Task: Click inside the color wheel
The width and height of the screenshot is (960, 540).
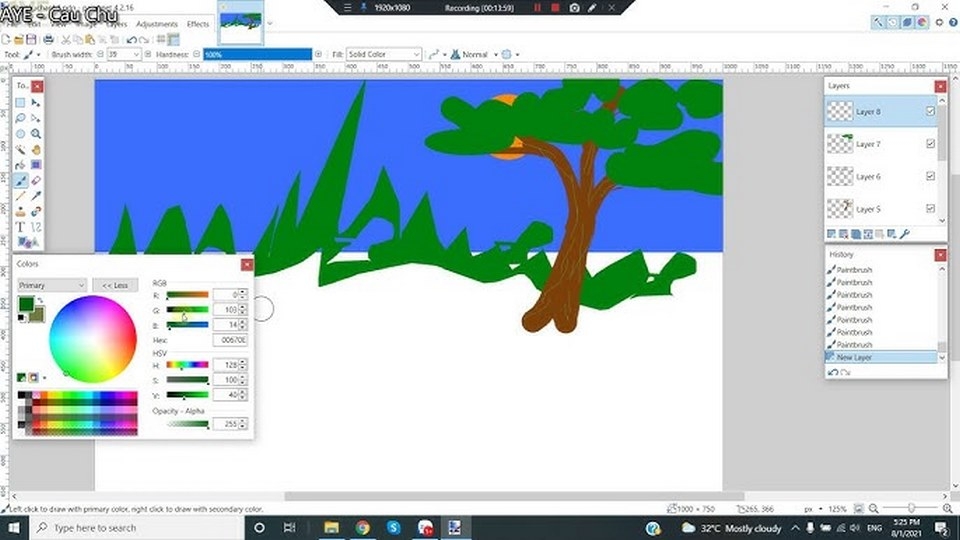Action: point(92,339)
